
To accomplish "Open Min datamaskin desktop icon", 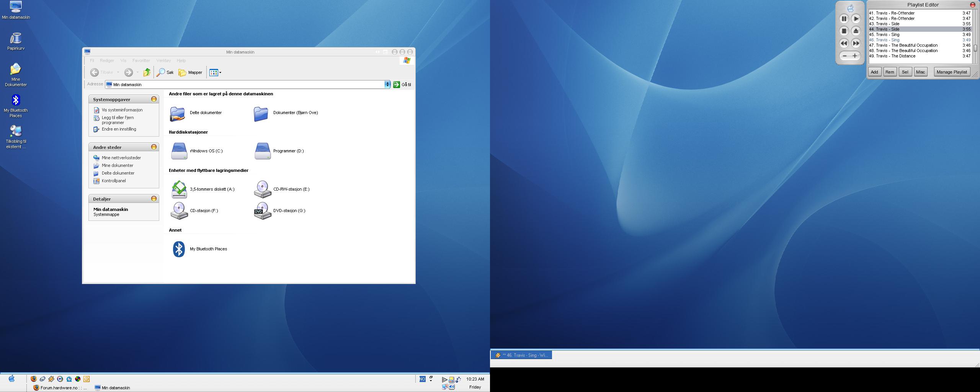I will (16, 10).
